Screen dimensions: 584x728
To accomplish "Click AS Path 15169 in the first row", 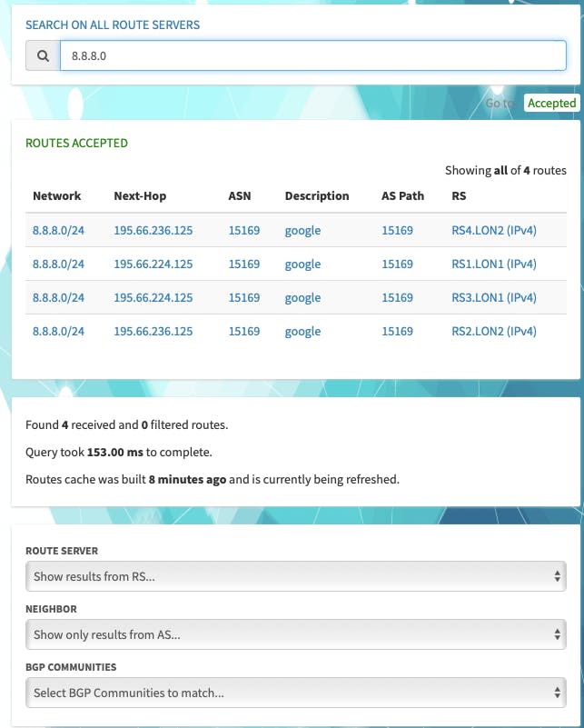I will [x=397, y=231].
